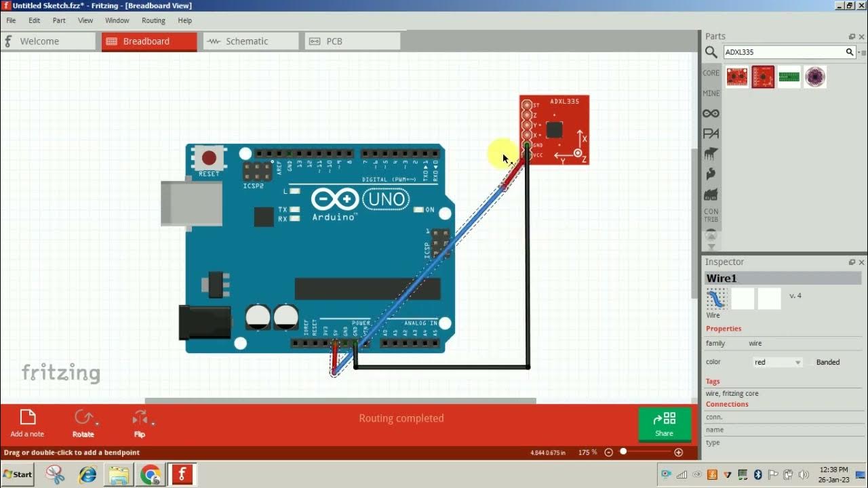The image size is (868, 488).
Task: Click the zoom in plus icon
Action: tap(678, 452)
